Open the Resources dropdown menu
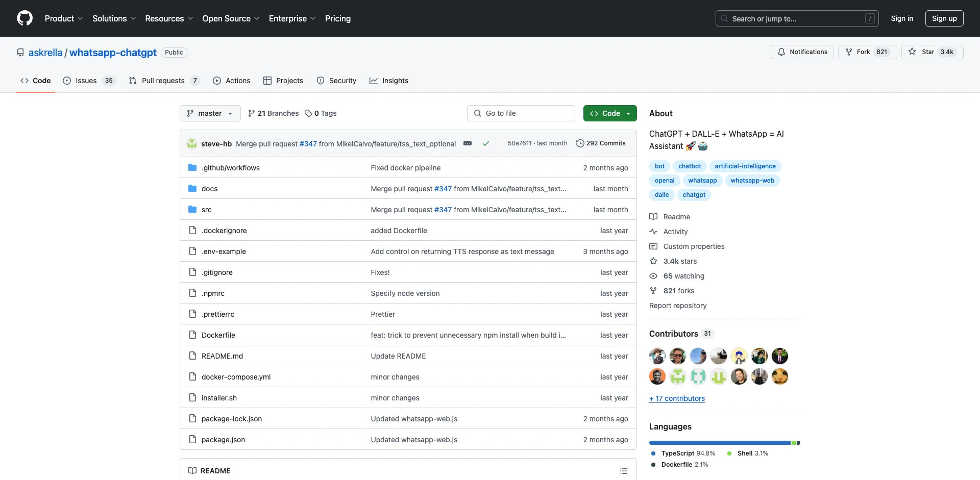Screen dimensions: 980x480 tap(169, 18)
